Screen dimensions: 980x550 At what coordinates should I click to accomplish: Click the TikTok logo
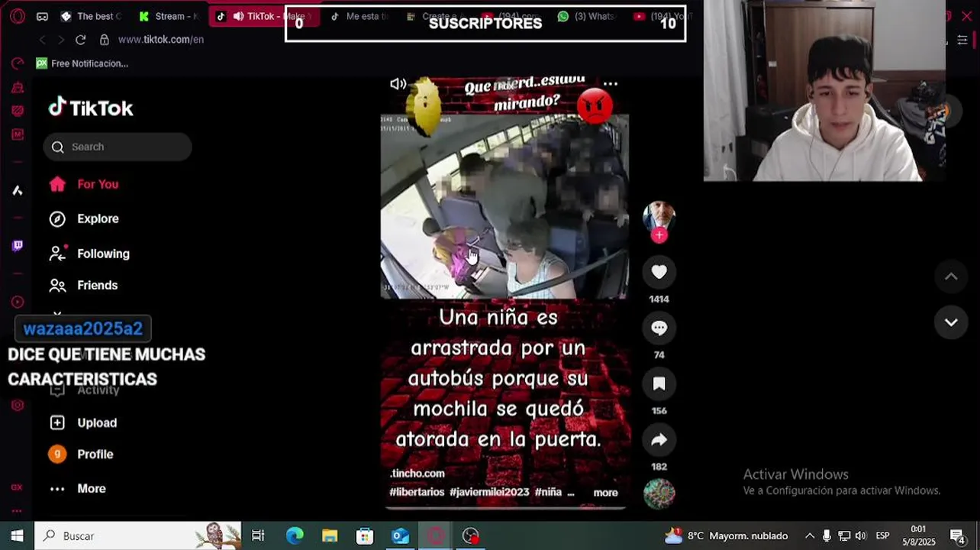pyautogui.click(x=91, y=108)
